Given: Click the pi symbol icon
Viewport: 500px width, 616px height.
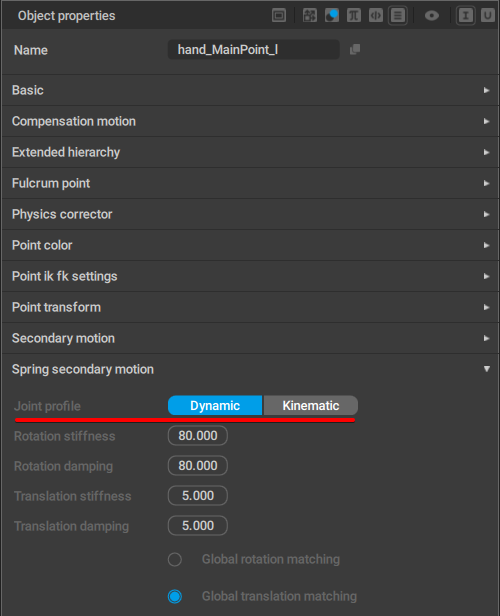Looking at the screenshot, I should coord(354,16).
